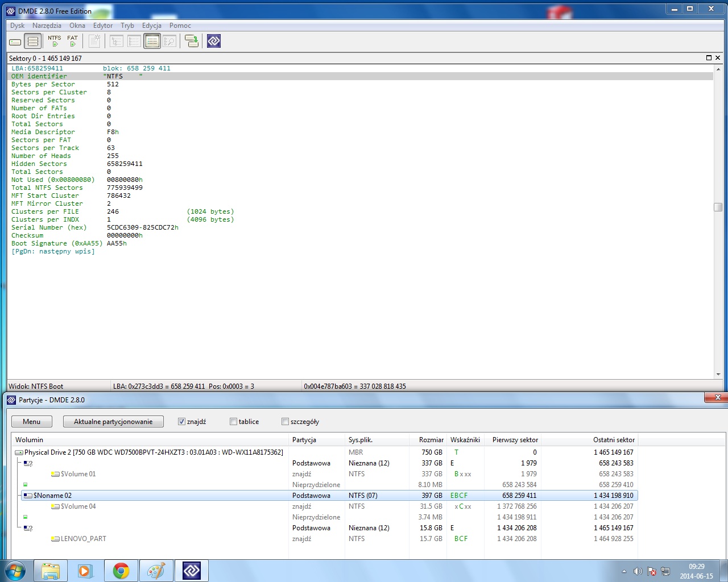Open Windows Explorer from the taskbar
Image resolution: width=728 pixels, height=582 pixels.
(51, 571)
